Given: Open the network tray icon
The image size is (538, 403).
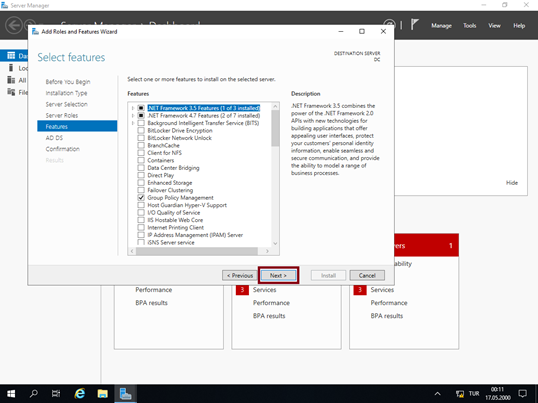Looking at the screenshot, I should point(459,394).
